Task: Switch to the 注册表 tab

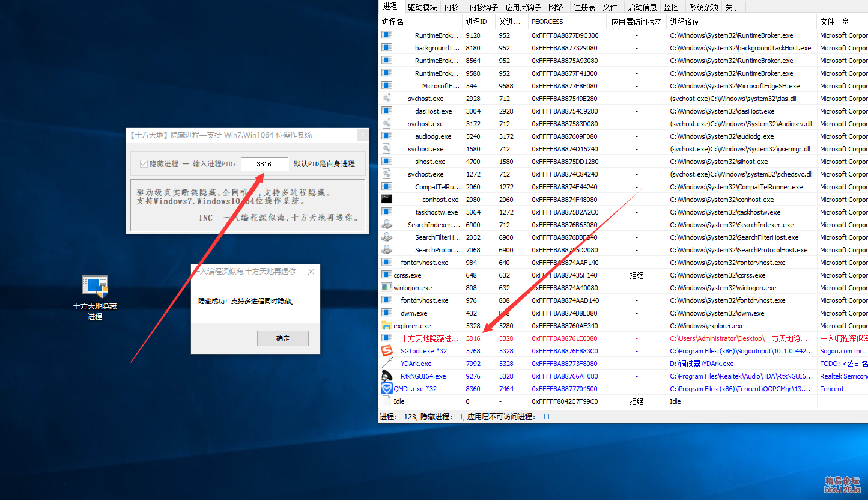Action: point(584,7)
